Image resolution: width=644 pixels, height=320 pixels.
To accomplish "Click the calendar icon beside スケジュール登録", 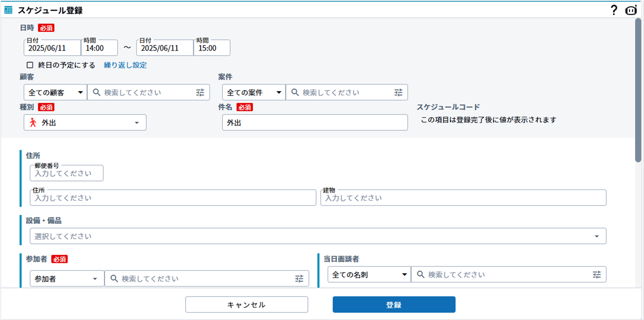I will pyautogui.click(x=9, y=10).
